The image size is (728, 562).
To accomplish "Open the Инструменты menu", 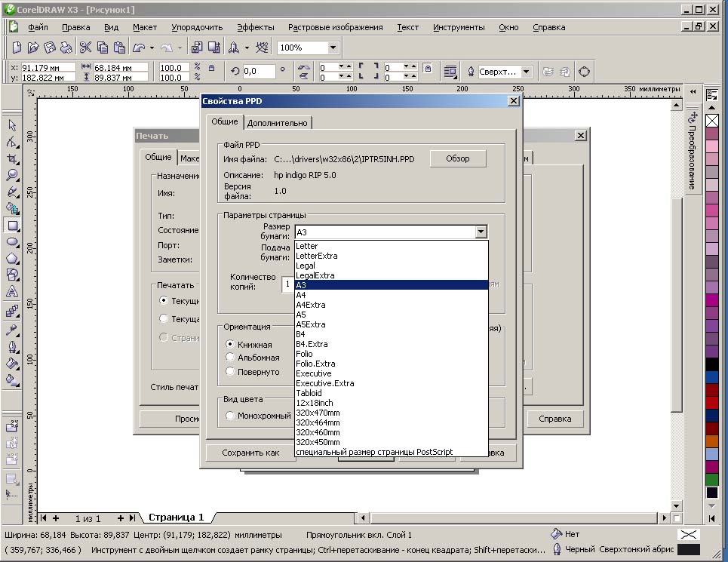I will click(459, 27).
